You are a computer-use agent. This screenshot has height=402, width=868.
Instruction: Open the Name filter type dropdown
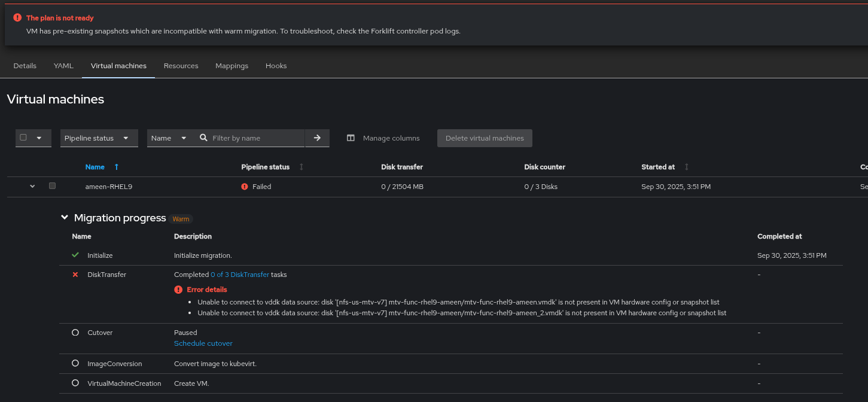[x=169, y=138]
